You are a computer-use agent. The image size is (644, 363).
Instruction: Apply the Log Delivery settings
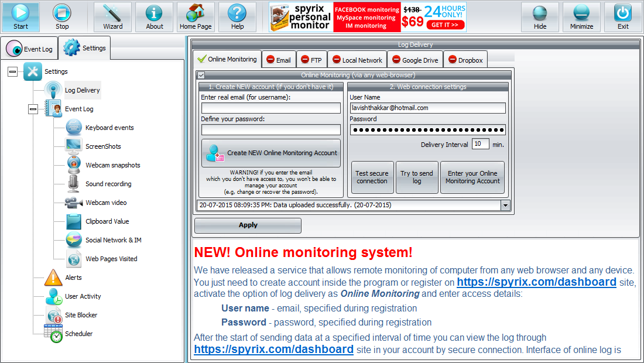point(248,225)
